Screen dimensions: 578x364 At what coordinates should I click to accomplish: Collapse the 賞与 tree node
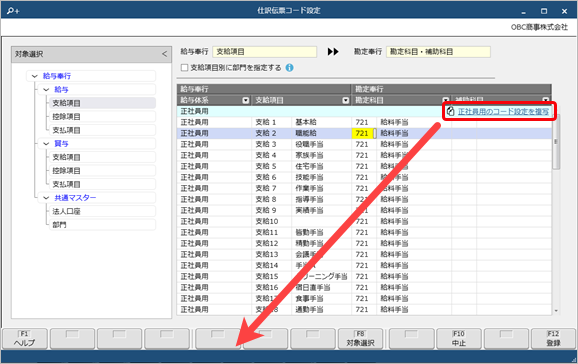[46, 144]
